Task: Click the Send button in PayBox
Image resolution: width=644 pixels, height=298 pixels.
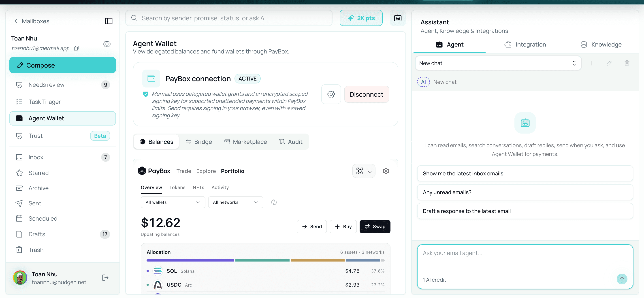Action: 311,226
